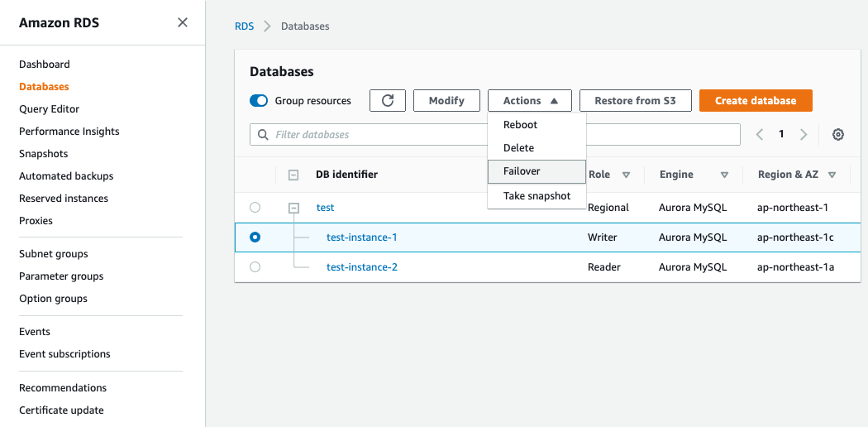Click the search magnifier icon in filter box
This screenshot has height=427, width=868.
[264, 135]
